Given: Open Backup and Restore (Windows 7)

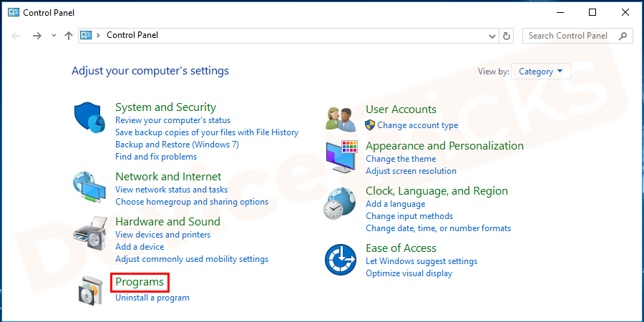Looking at the screenshot, I should 177,145.
